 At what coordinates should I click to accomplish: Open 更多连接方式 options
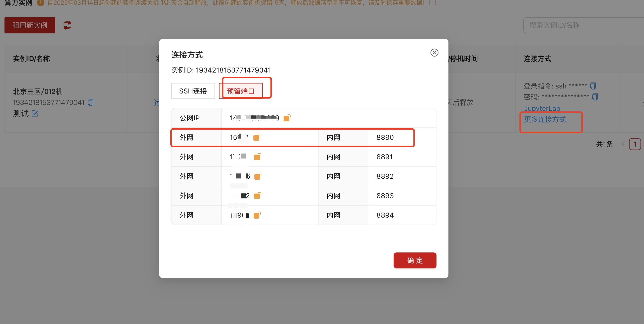click(x=545, y=119)
